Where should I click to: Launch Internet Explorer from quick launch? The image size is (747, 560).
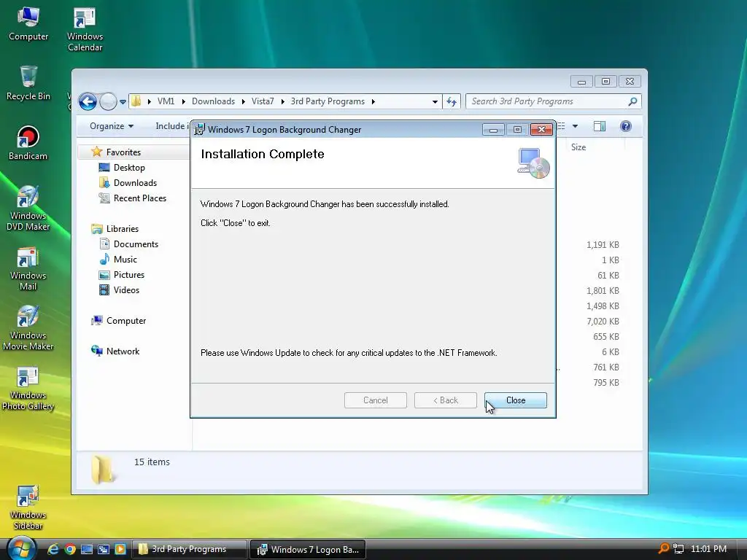click(53, 549)
